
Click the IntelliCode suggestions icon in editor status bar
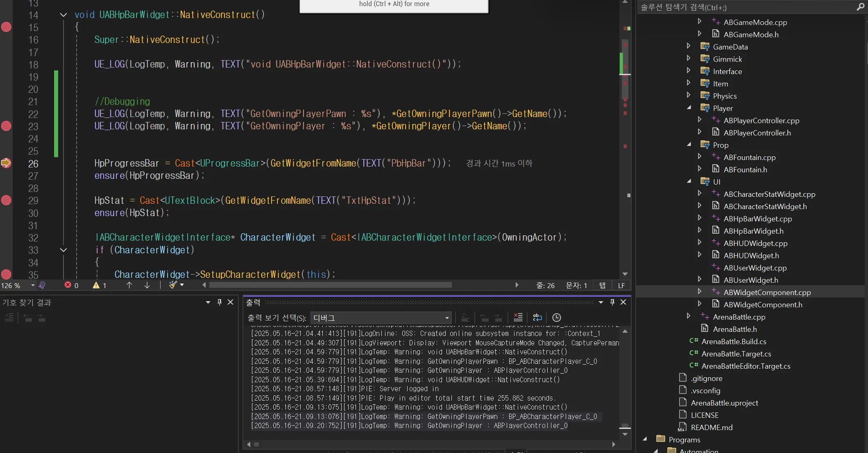[x=42, y=285]
